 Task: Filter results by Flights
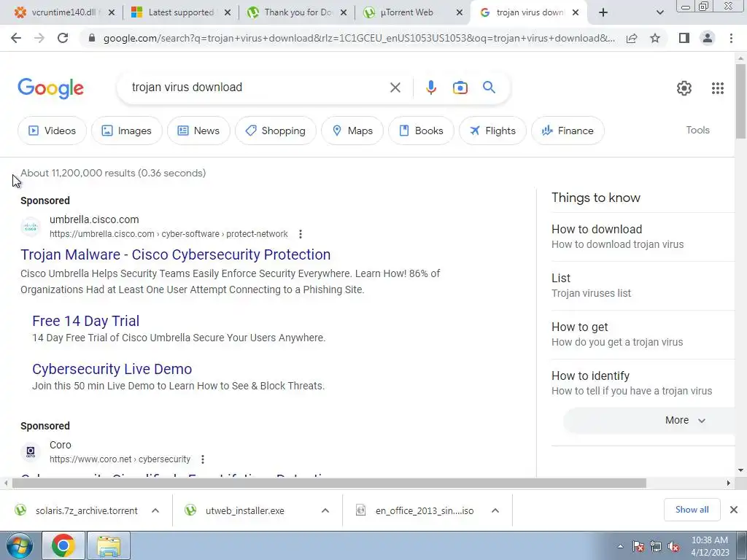[492, 131]
